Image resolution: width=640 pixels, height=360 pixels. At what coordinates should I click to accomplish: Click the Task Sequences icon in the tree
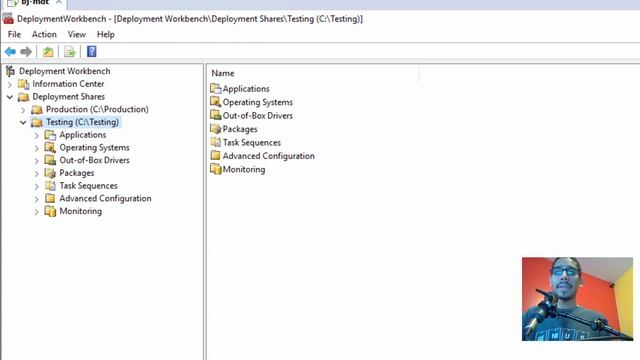50,186
